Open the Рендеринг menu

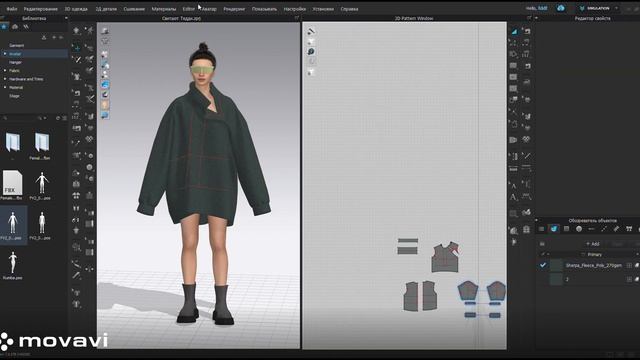point(234,9)
